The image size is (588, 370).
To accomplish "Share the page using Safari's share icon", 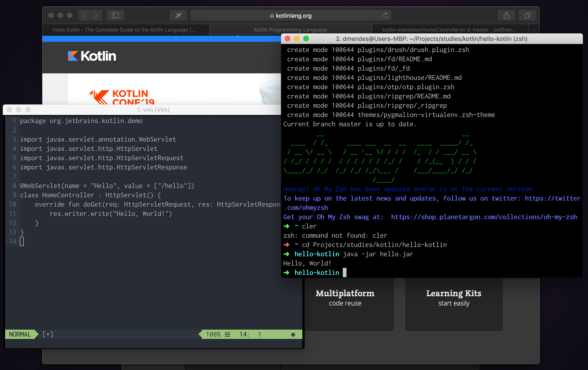I will (x=506, y=15).
